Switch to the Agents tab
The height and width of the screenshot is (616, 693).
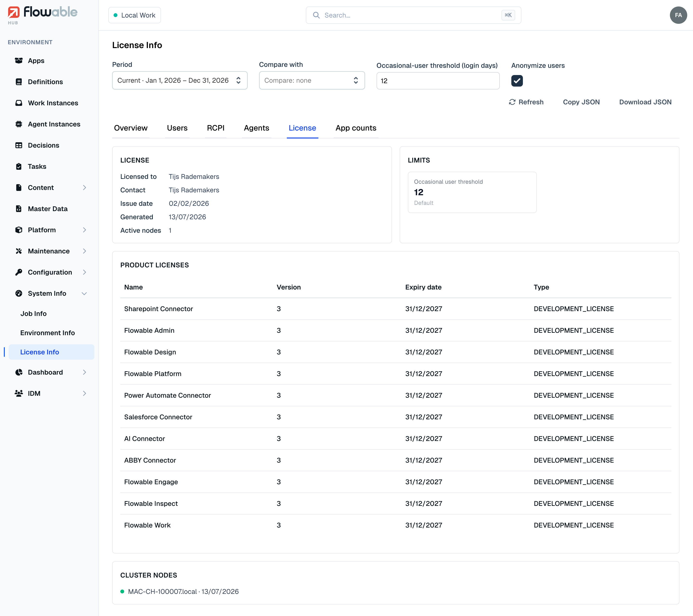pyautogui.click(x=256, y=128)
